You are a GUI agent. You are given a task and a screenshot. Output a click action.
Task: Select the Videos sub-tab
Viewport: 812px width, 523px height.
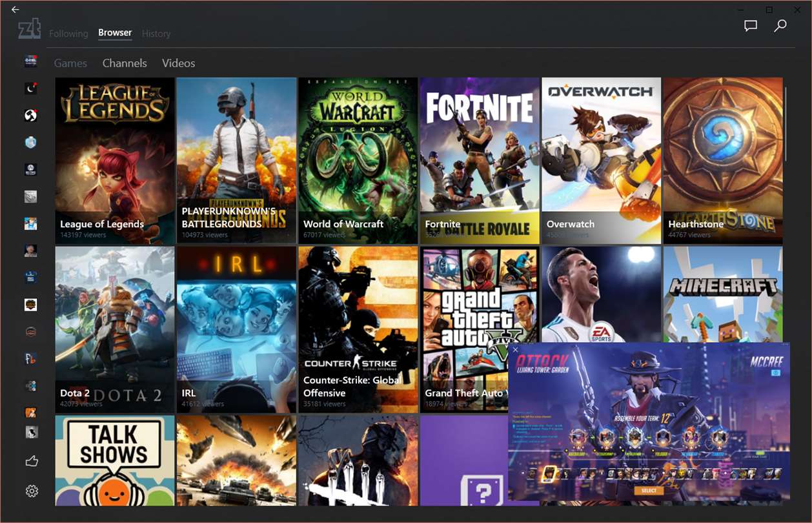coord(178,63)
